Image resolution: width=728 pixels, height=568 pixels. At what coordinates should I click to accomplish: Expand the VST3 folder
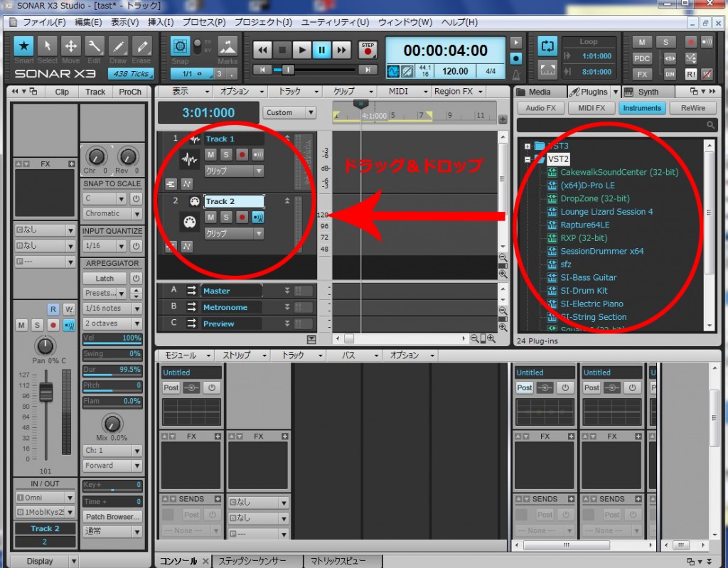528,146
